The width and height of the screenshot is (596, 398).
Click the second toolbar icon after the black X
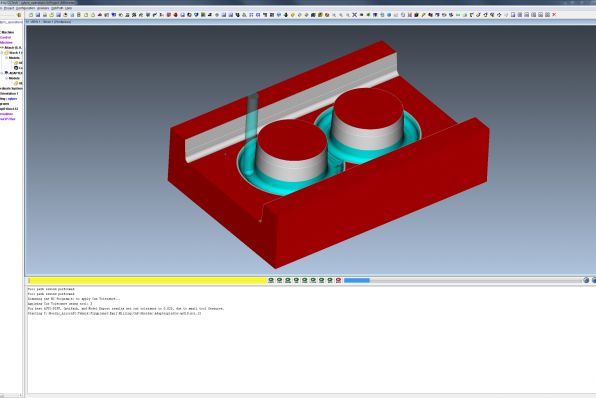[368, 15]
